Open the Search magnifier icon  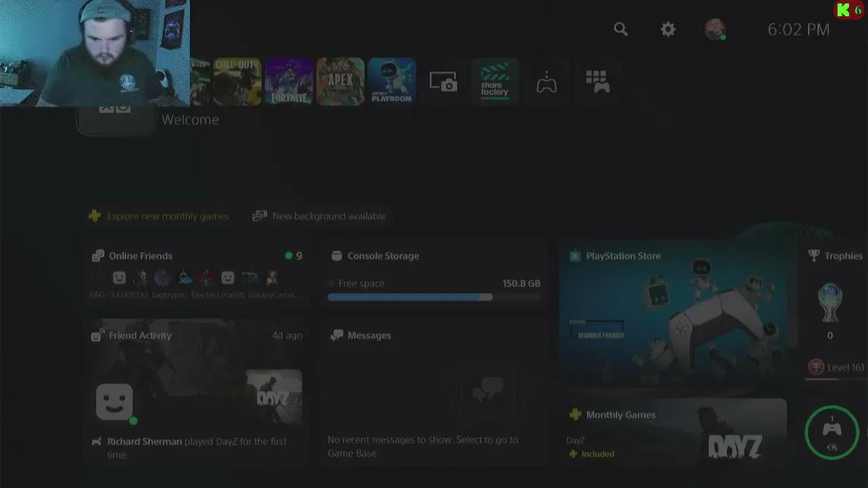click(620, 29)
